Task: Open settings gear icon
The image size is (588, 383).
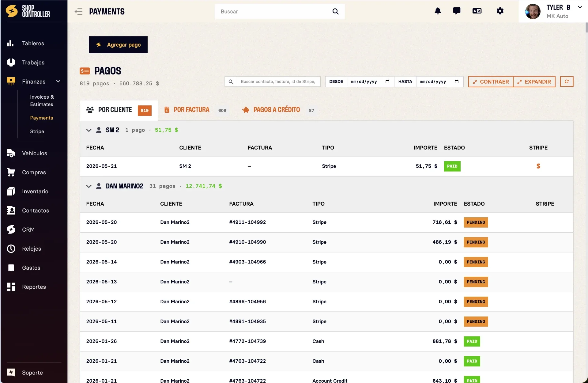Action: pyautogui.click(x=500, y=11)
